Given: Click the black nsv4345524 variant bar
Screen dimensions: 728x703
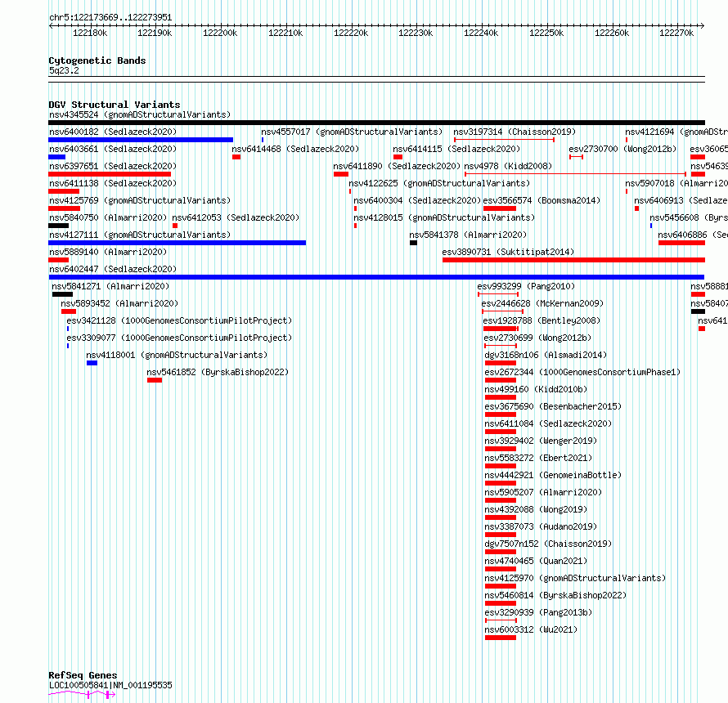Looking at the screenshot, I should [x=376, y=123].
